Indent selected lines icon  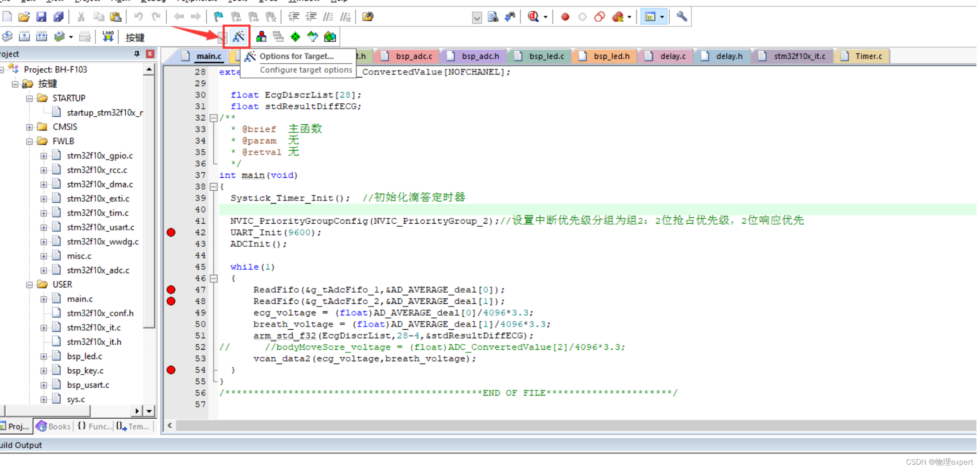pos(294,17)
